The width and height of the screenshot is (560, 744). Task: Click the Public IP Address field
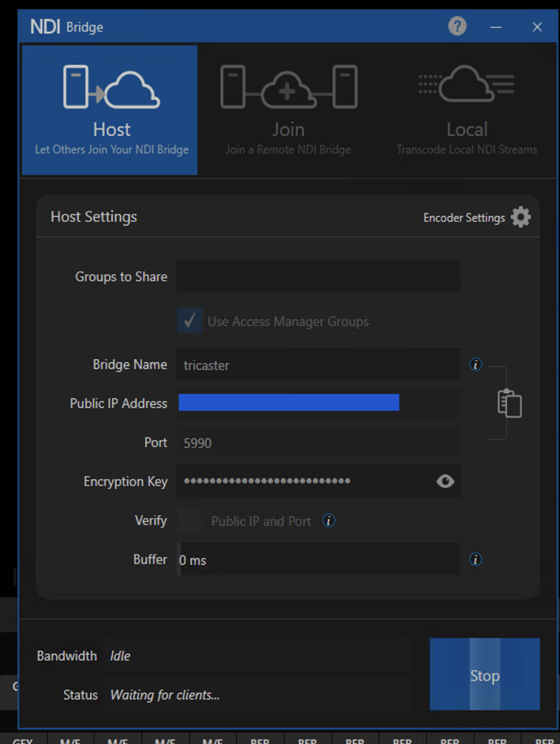tap(318, 403)
